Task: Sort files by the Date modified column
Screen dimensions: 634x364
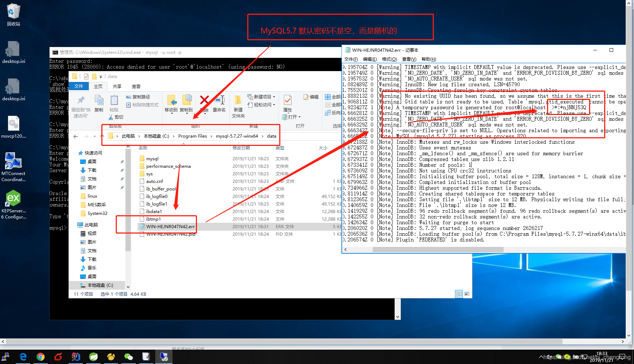Action: 241,148
